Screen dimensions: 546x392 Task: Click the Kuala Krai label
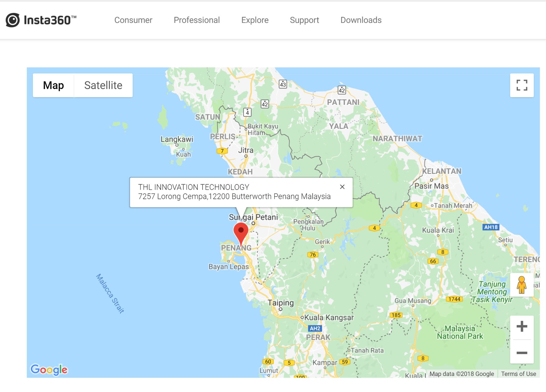pos(438,230)
